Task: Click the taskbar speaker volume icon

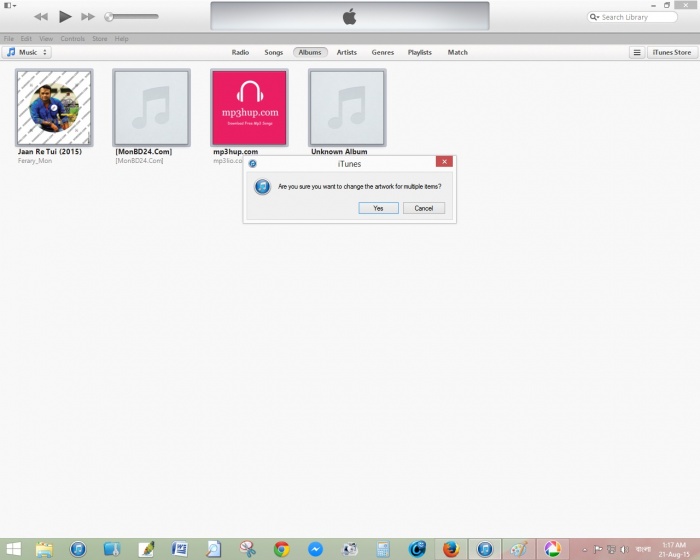Action: click(x=625, y=549)
